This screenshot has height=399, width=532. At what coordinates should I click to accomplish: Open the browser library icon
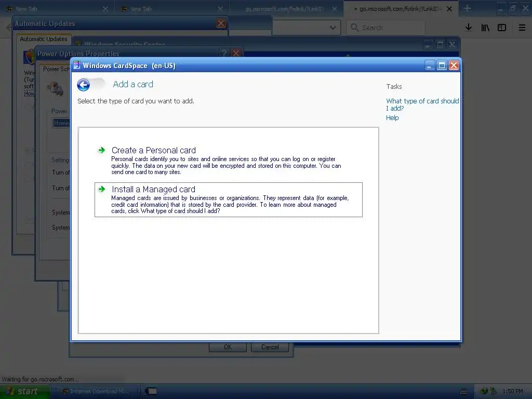(x=485, y=28)
